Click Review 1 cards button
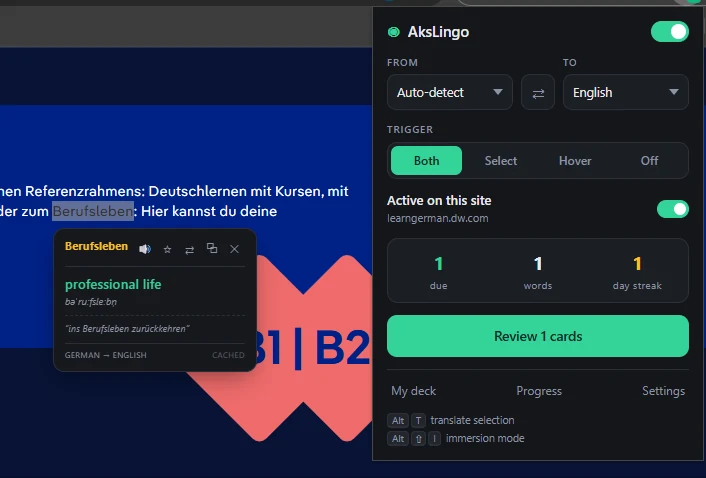Viewport: 706px width, 478px height. coord(538,336)
